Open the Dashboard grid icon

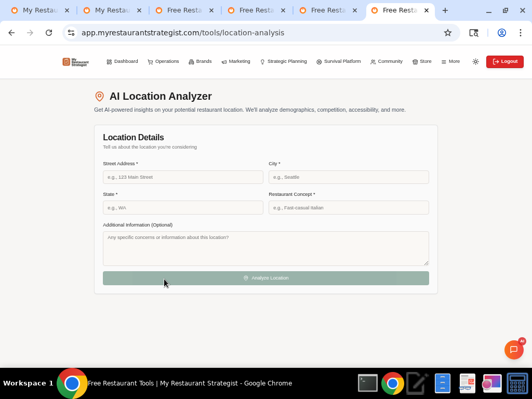[x=109, y=61]
